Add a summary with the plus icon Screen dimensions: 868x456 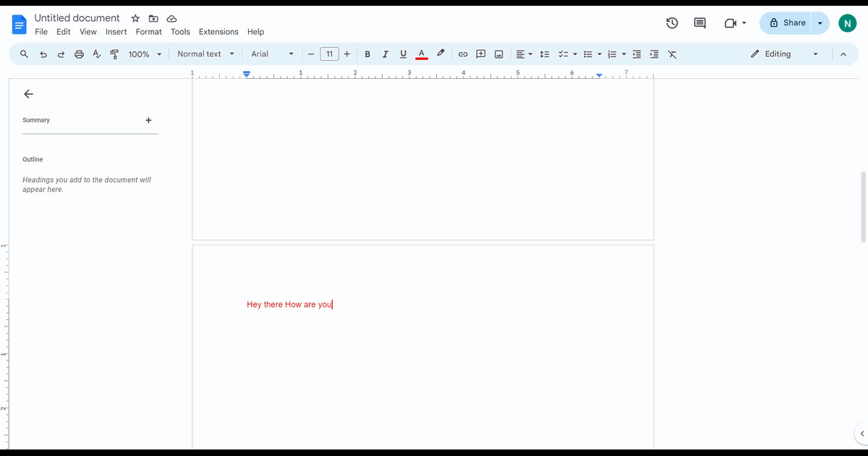(148, 120)
